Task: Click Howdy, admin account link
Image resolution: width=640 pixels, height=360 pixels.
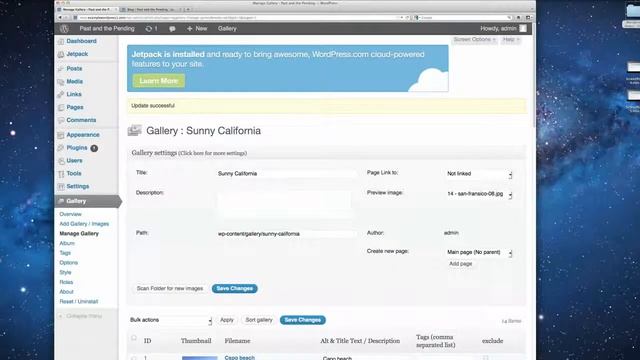Action: click(498, 29)
